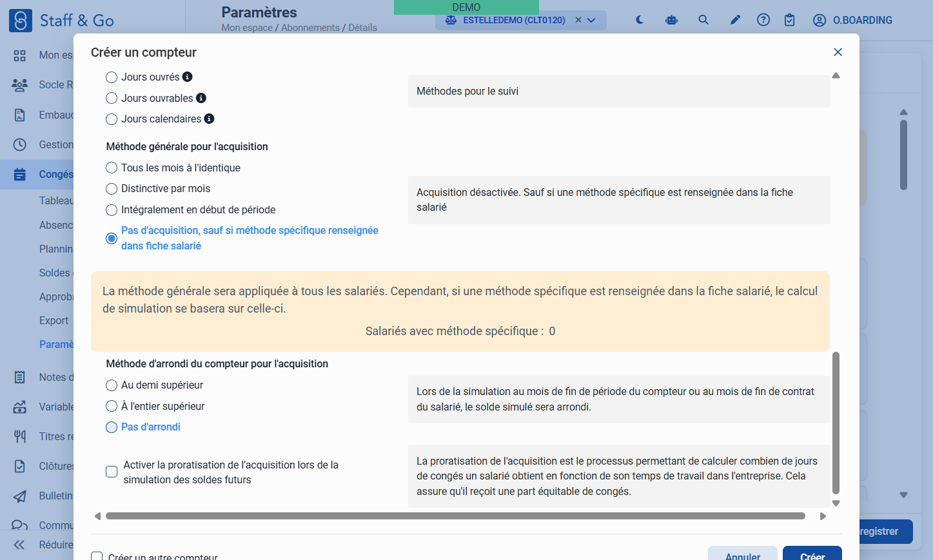Click the Variables icon in sidebar
Screen dimensions: 933x560
coord(20,407)
